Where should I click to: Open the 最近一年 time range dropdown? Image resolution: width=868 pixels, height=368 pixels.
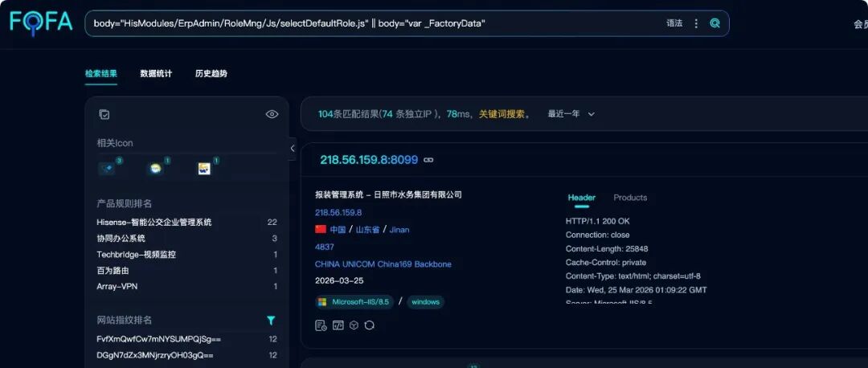point(571,114)
